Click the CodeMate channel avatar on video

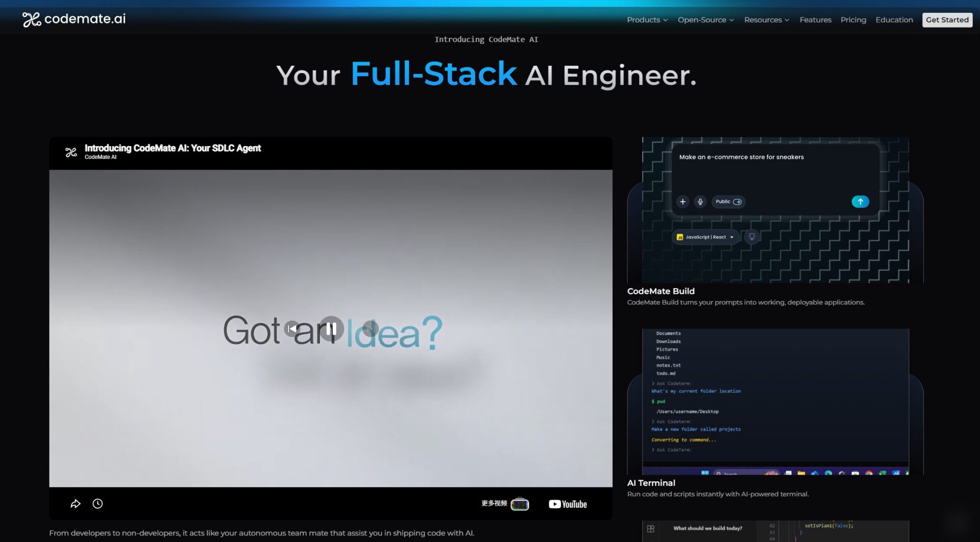click(71, 152)
